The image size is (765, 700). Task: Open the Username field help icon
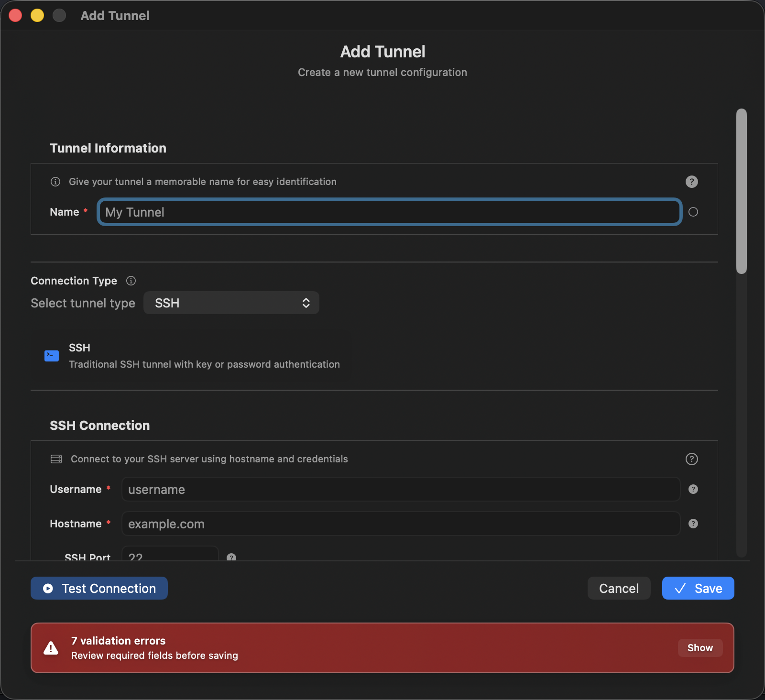[x=694, y=489]
